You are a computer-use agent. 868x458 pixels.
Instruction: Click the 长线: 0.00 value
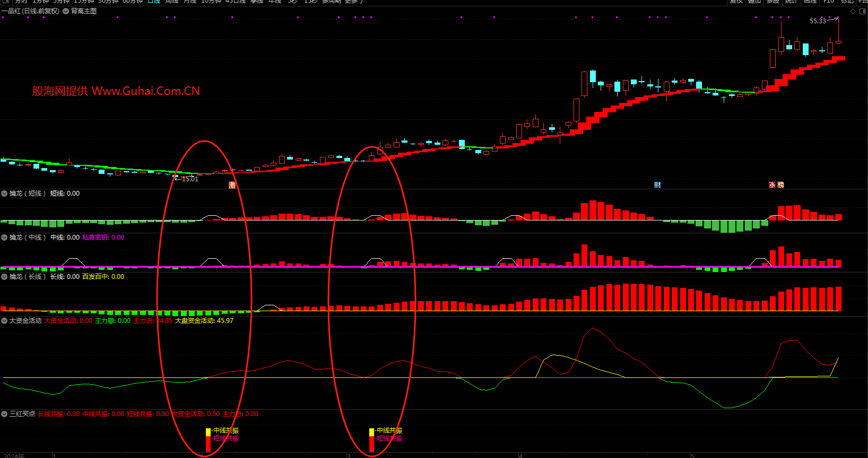[65, 277]
